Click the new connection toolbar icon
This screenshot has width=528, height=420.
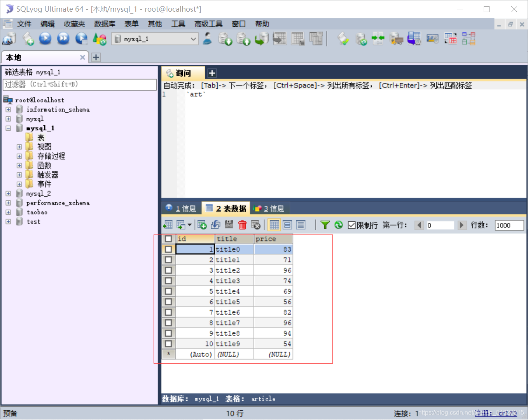point(9,39)
